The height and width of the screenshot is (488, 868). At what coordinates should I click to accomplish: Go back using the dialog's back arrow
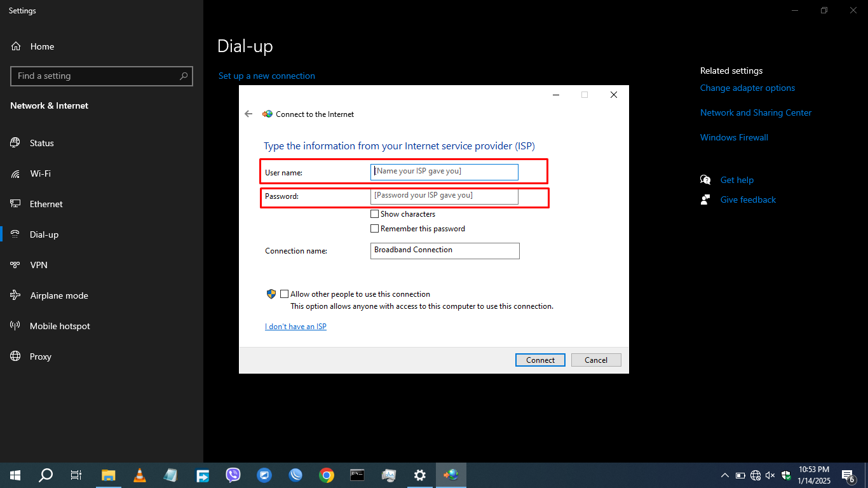(248, 114)
